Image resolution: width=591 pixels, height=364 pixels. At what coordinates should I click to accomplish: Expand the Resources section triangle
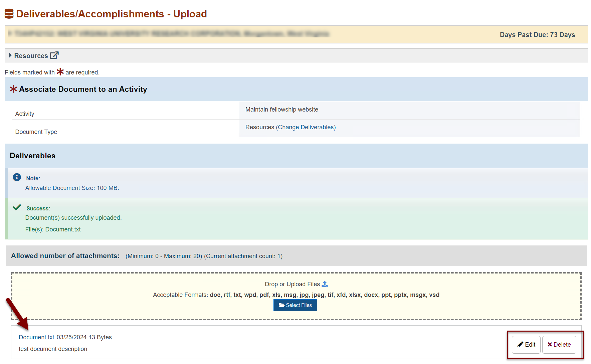click(10, 55)
